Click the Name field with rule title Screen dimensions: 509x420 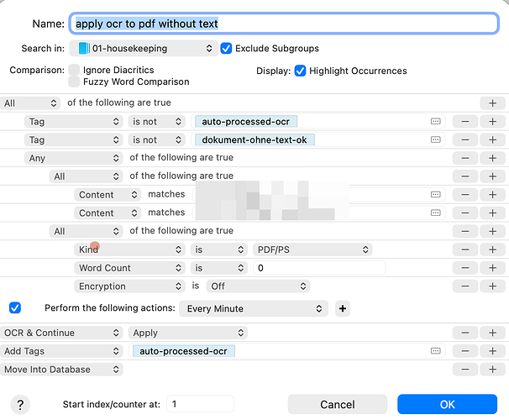click(x=284, y=24)
